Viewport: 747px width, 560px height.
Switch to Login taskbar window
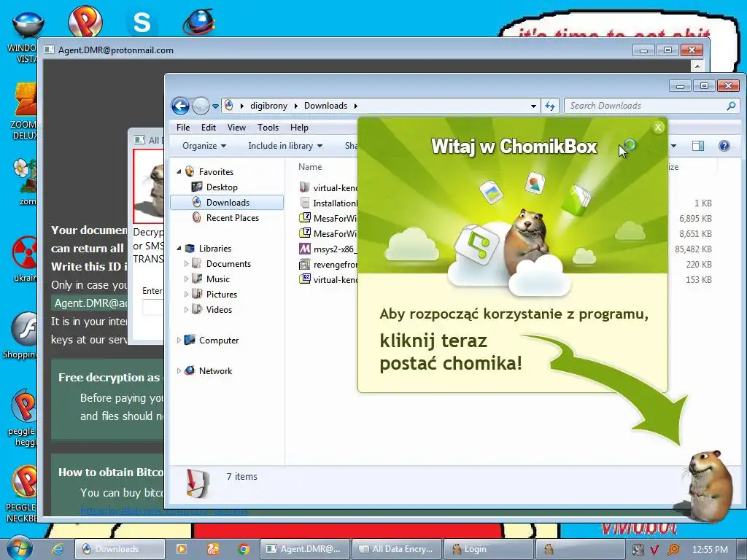(x=489, y=549)
